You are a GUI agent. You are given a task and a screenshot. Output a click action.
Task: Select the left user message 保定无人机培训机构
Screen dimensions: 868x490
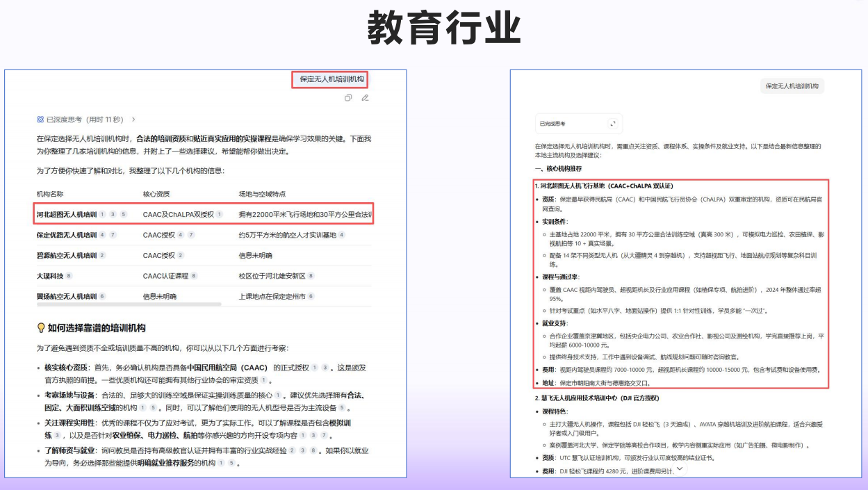click(x=332, y=79)
